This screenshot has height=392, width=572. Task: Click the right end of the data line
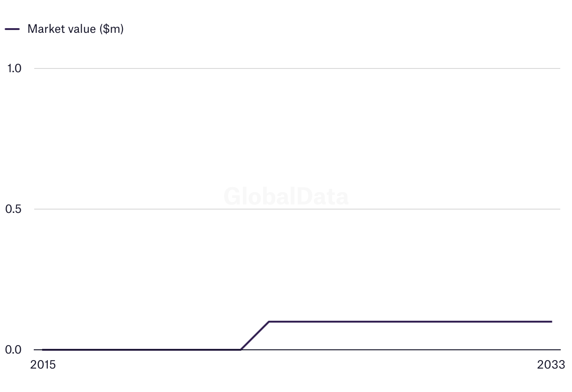[551, 322]
